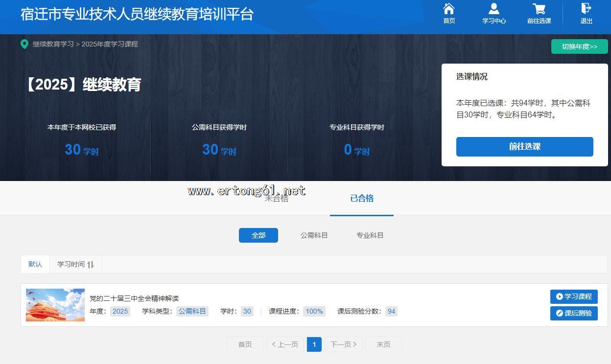Click the green location pin icon
Screen dimensions: 611x364
[24, 44]
